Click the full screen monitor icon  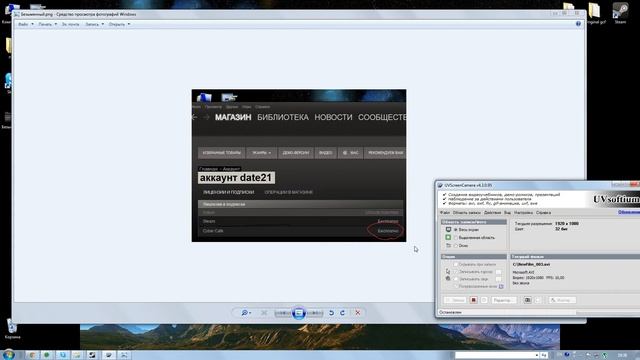(448, 230)
